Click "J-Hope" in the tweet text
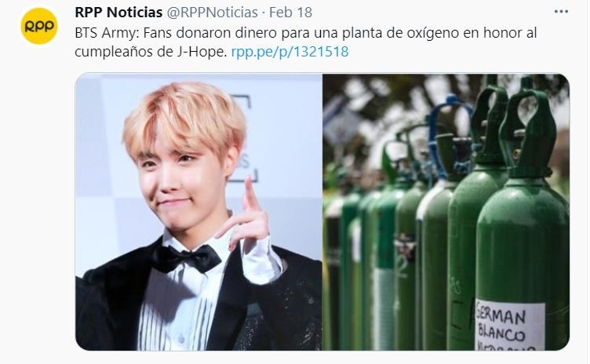The width and height of the screenshot is (590, 364). pos(201,52)
